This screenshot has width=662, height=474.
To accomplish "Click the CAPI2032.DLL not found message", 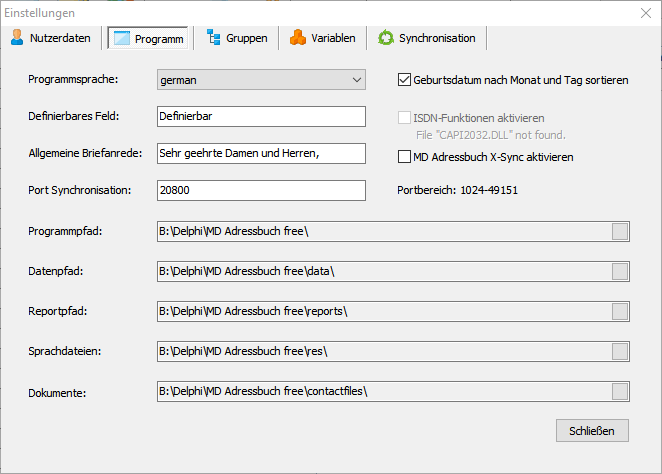I will [x=491, y=135].
